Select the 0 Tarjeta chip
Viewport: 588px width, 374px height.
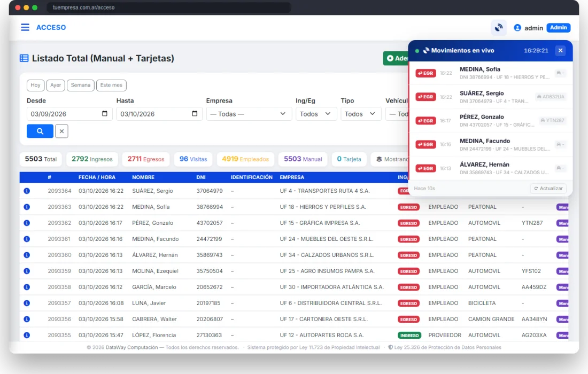pos(349,159)
